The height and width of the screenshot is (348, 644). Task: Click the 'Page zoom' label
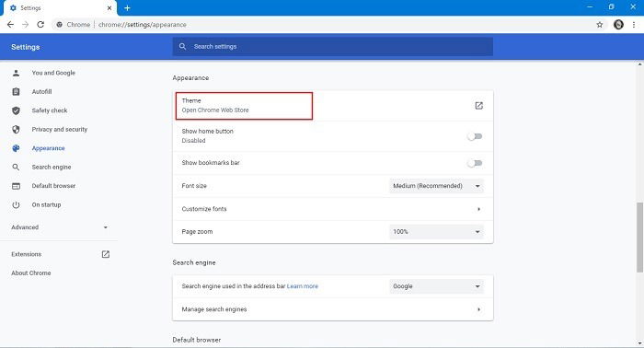point(197,232)
